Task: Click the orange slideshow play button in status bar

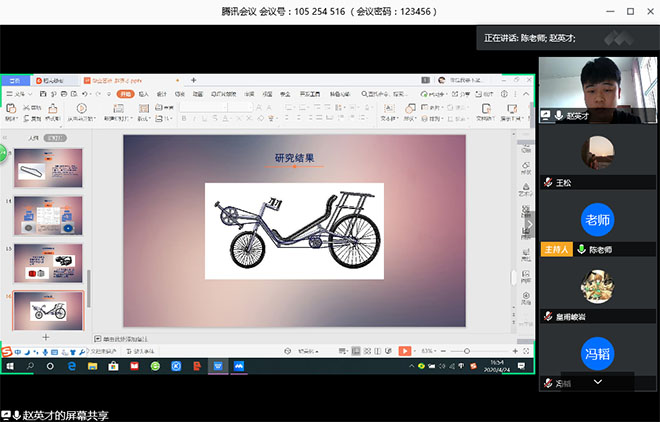Action: point(405,351)
